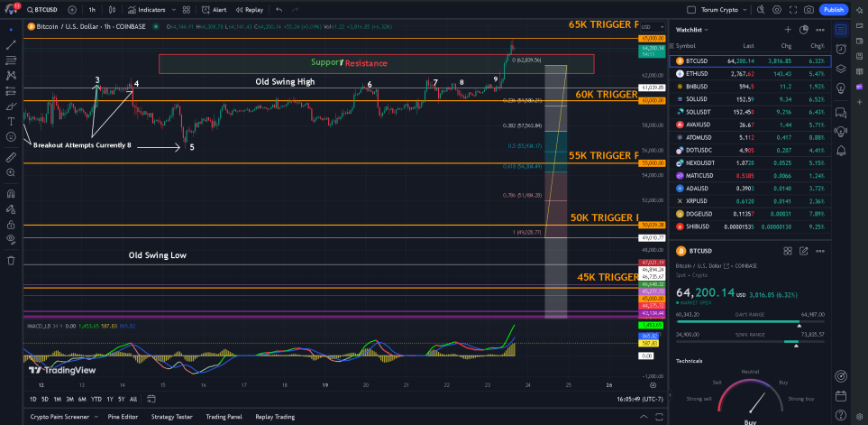Open the watchlist more options menu

(x=820, y=30)
